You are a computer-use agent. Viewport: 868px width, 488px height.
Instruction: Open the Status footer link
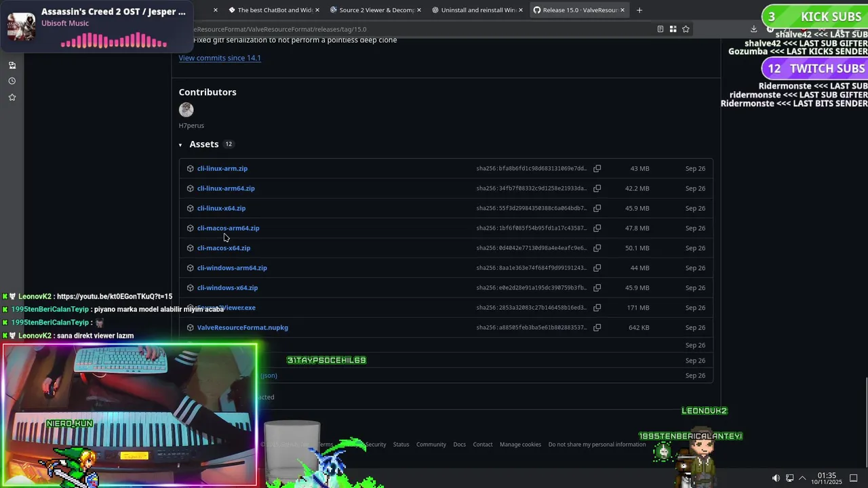(x=401, y=445)
